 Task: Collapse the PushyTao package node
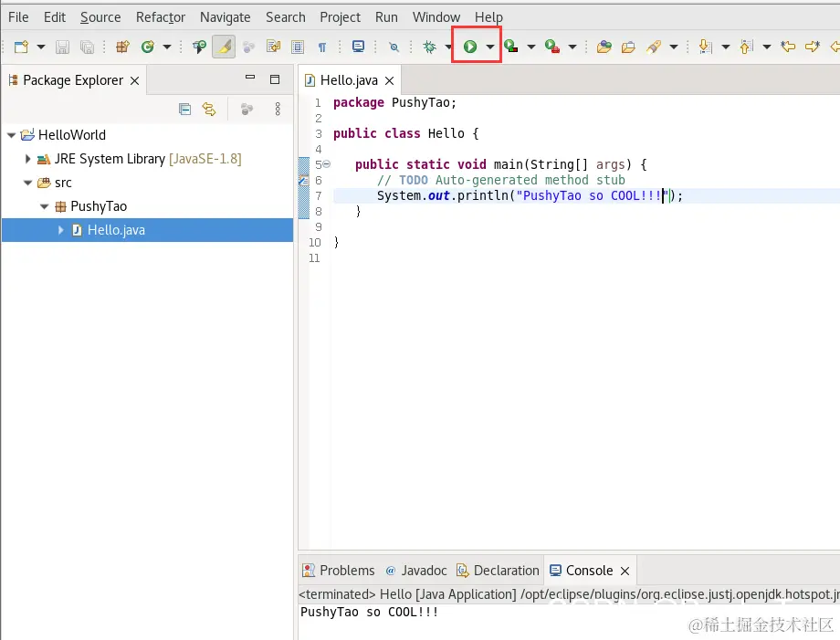pyautogui.click(x=45, y=206)
